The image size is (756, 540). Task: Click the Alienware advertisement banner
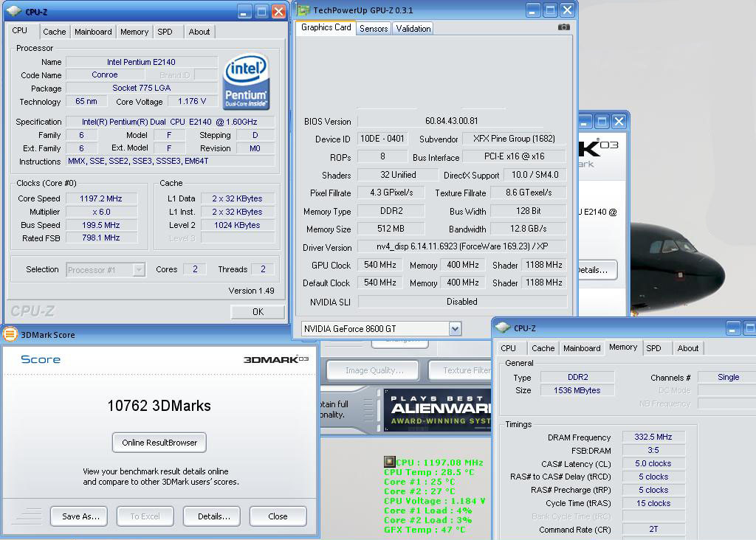click(438, 409)
